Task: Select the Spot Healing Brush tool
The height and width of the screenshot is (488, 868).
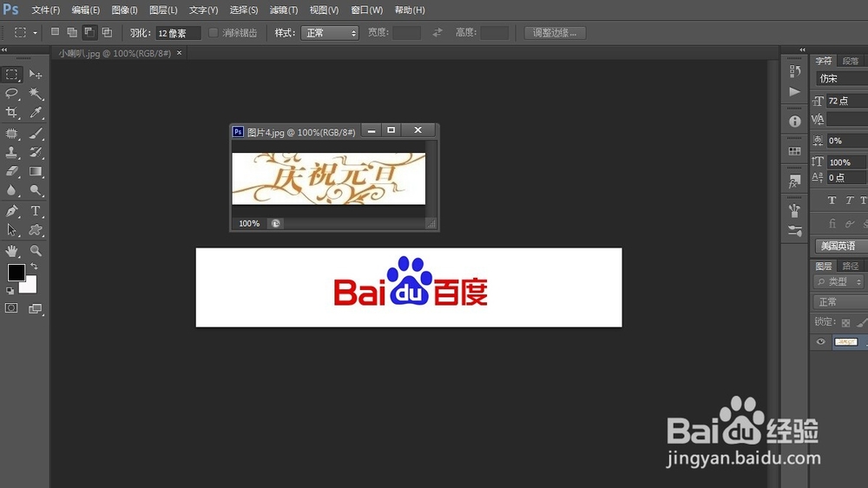Action: click(x=11, y=134)
